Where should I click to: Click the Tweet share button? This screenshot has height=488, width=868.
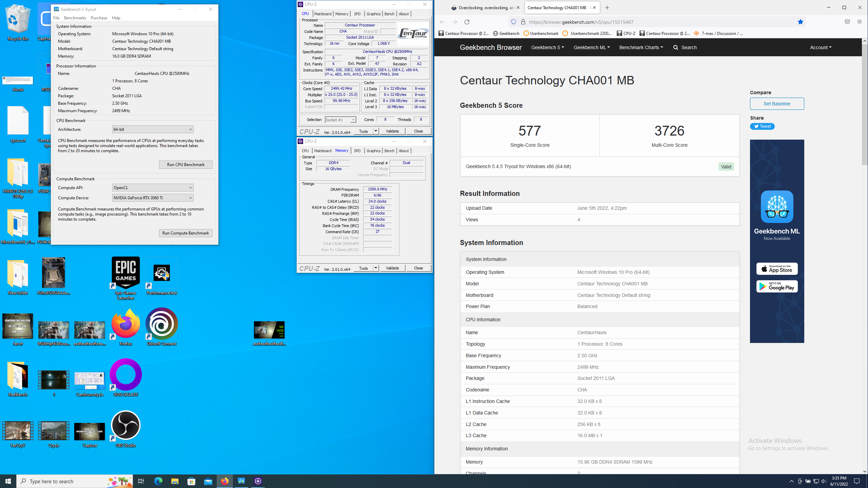pos(762,126)
